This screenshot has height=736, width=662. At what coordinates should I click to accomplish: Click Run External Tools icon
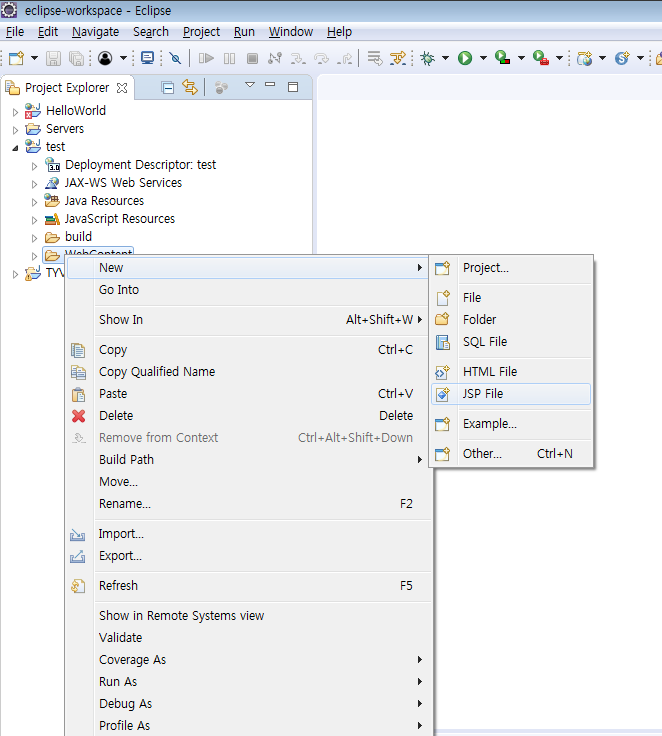pyautogui.click(x=540, y=58)
